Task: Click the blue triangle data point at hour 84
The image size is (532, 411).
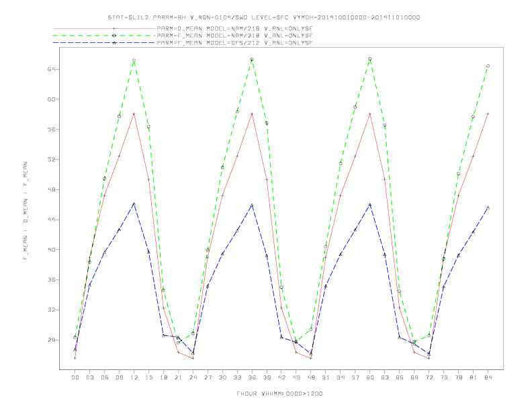Action: click(x=488, y=208)
